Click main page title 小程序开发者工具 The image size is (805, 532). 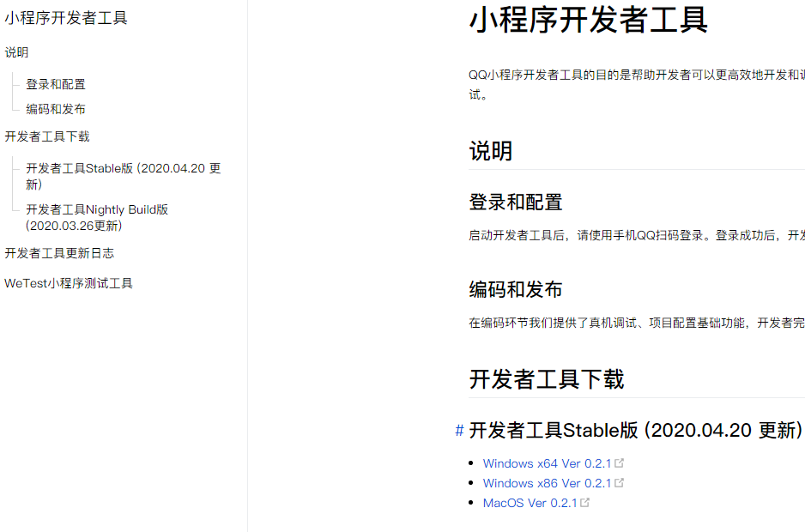point(589,20)
